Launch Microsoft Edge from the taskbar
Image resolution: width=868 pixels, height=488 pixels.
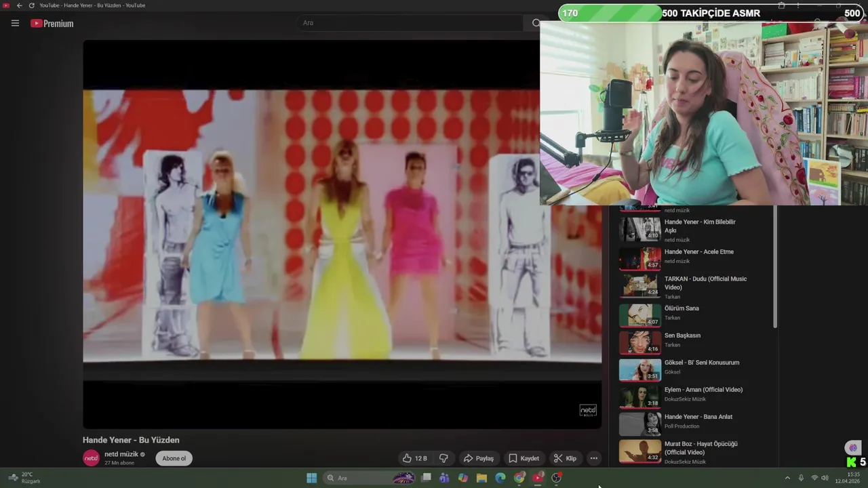tap(500, 478)
